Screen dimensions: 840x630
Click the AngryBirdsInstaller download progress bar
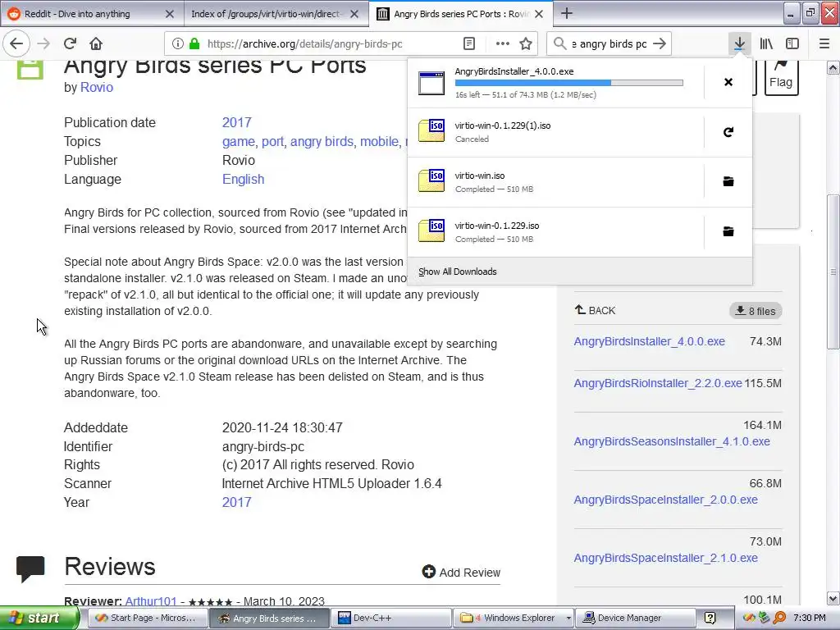point(569,83)
